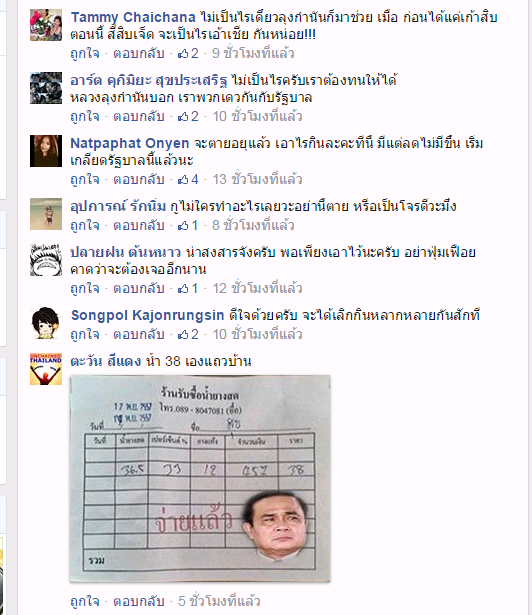Like the receipt photo comment via ถูกใจ
The width and height of the screenshot is (532, 615).
pos(85,601)
